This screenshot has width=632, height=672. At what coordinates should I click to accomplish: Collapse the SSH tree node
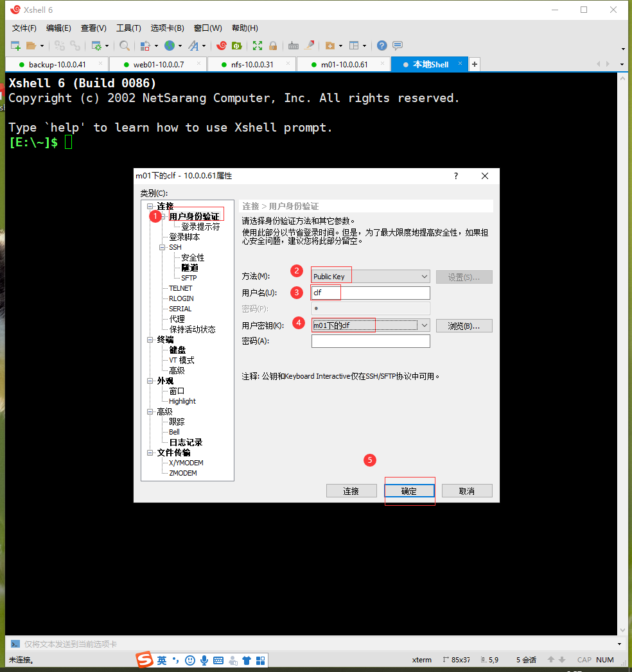[162, 247]
